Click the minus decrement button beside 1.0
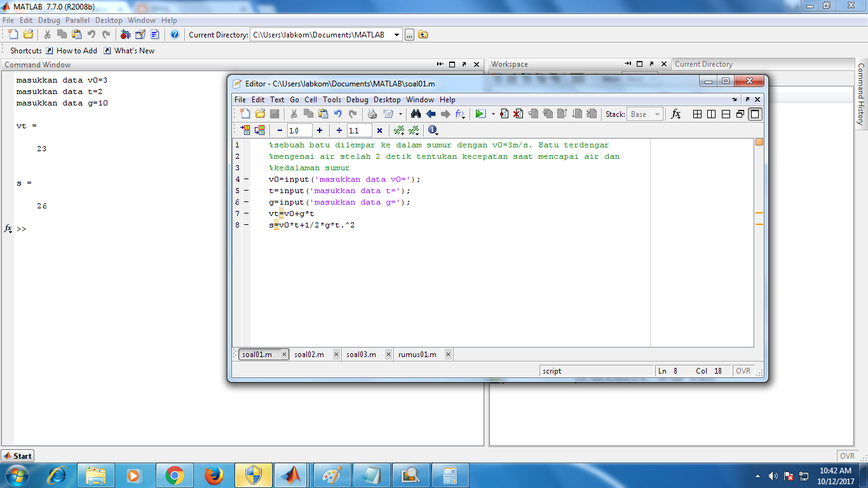868x488 pixels. [x=280, y=130]
